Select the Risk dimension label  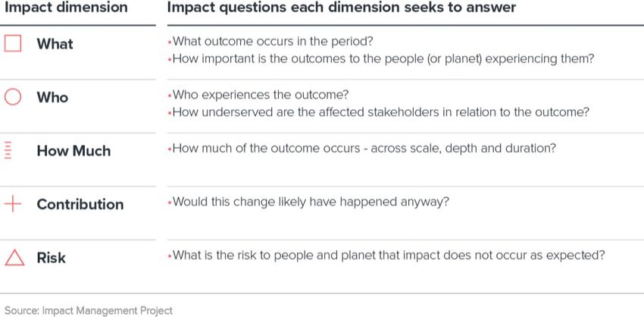[52, 258]
